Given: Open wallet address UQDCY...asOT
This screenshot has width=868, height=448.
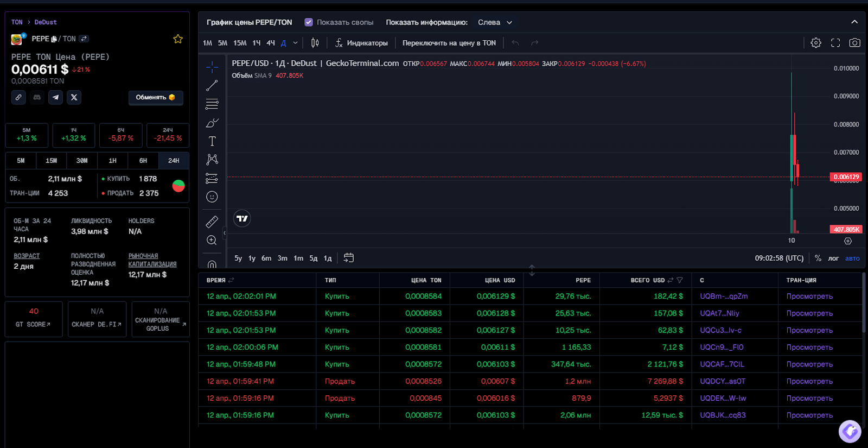Looking at the screenshot, I should 723,381.
